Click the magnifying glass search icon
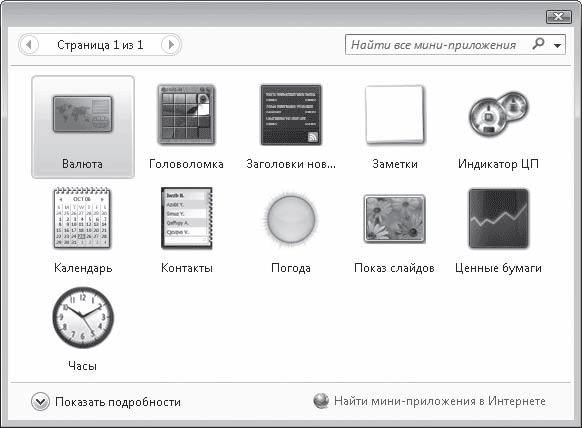 pyautogui.click(x=538, y=44)
